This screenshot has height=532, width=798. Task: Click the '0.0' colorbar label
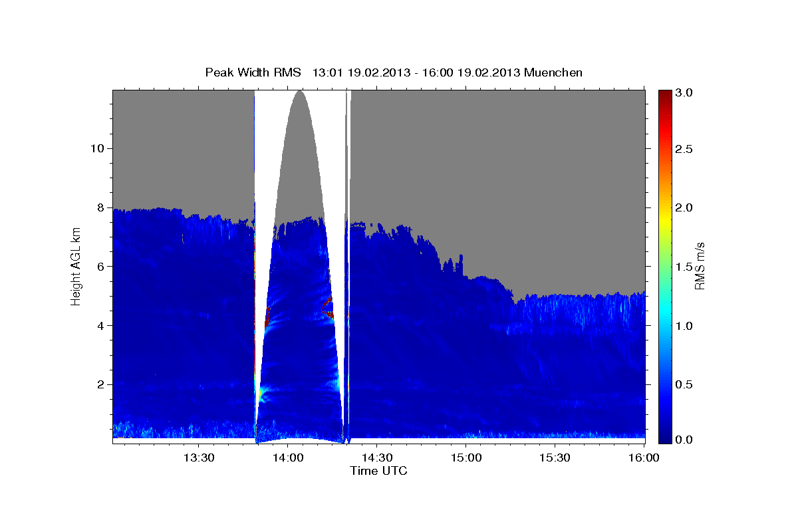(x=685, y=440)
